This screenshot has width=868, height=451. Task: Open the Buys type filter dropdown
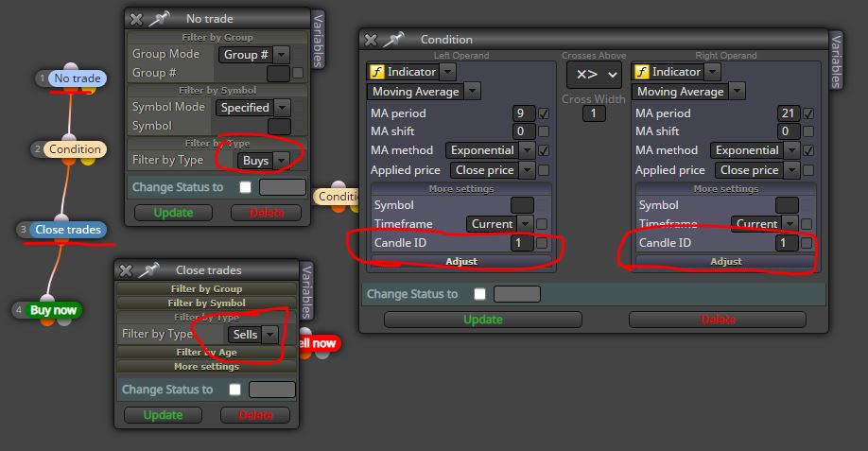263,161
